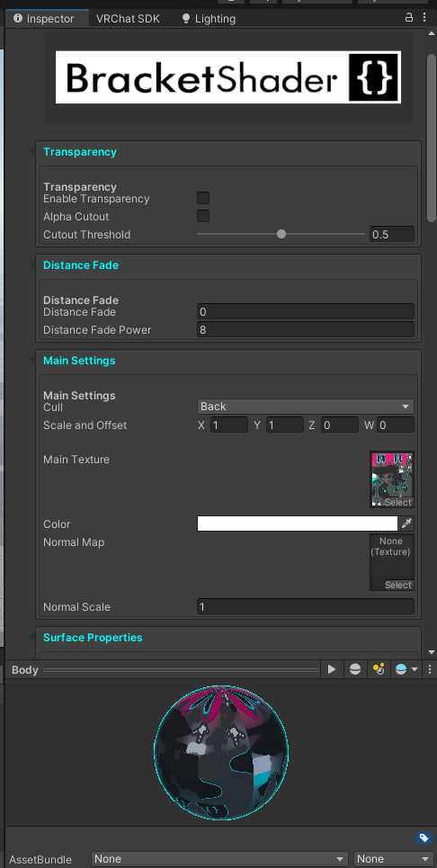Change the preview mesh shape
Viewport: 437px width, 868px height.
(355, 669)
